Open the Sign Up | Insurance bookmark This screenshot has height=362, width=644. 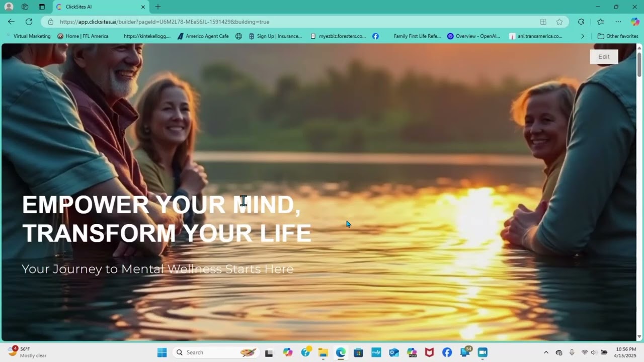(x=275, y=36)
